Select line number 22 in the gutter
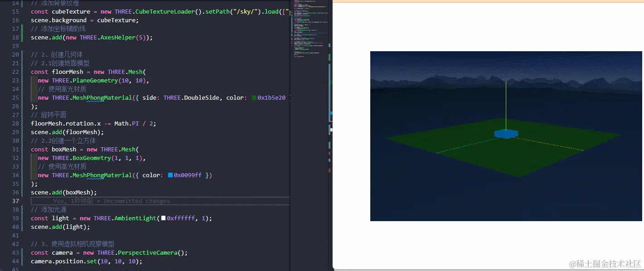644x271 pixels. tap(15, 72)
